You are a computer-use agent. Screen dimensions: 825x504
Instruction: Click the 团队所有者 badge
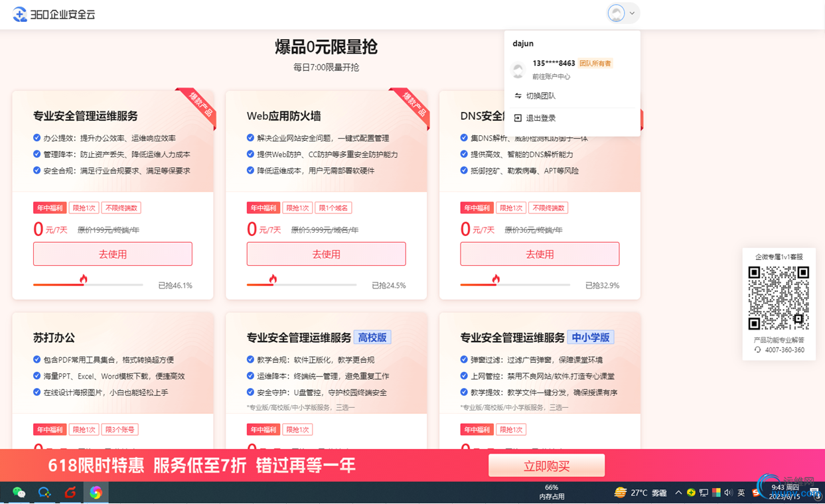point(595,64)
